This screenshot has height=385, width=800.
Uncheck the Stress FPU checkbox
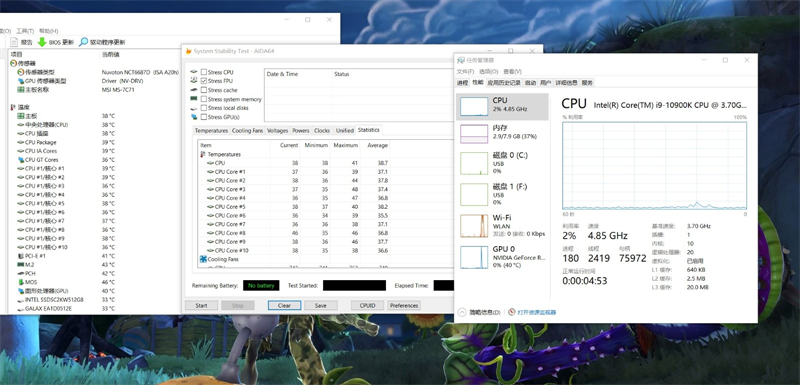204,81
